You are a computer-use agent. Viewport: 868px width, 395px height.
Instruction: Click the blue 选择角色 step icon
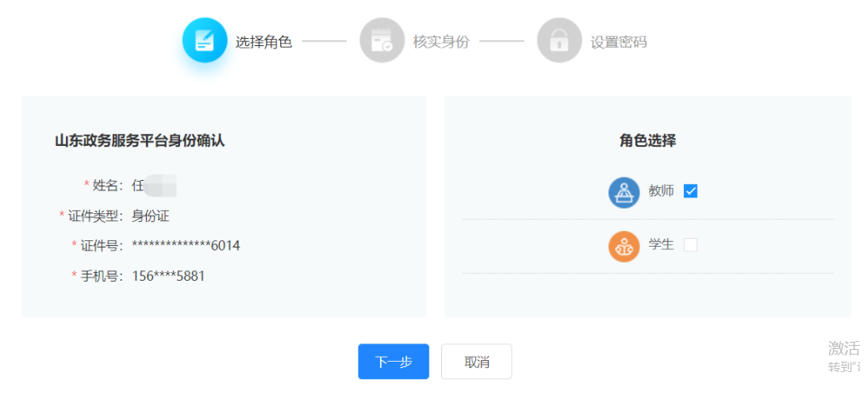205,40
